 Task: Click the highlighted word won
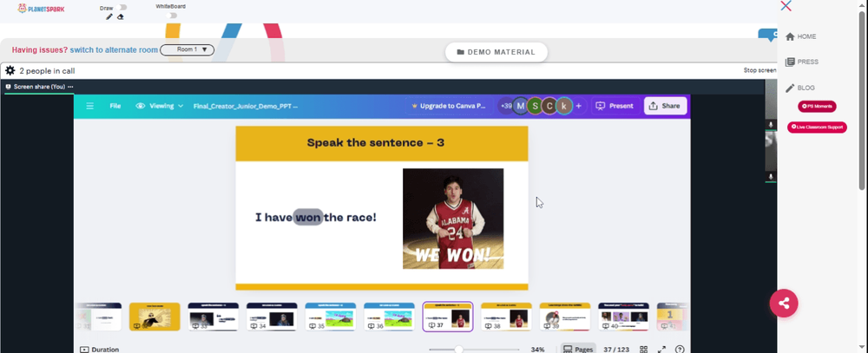308,218
